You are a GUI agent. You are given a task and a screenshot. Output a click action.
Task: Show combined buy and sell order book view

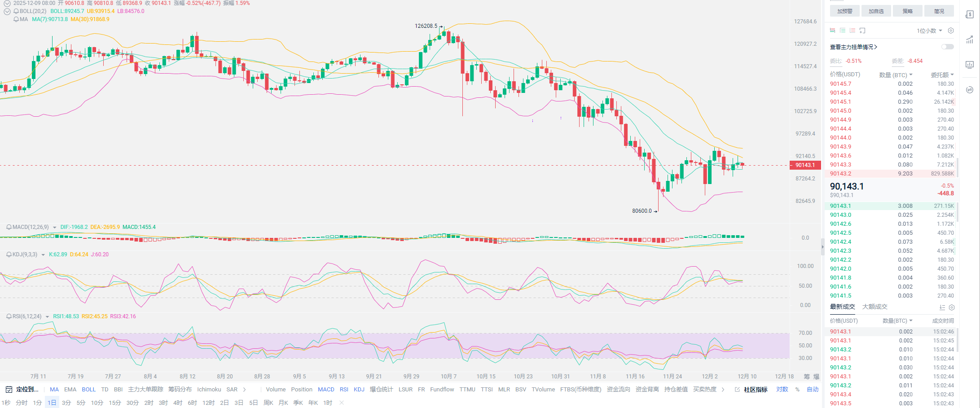coord(833,31)
